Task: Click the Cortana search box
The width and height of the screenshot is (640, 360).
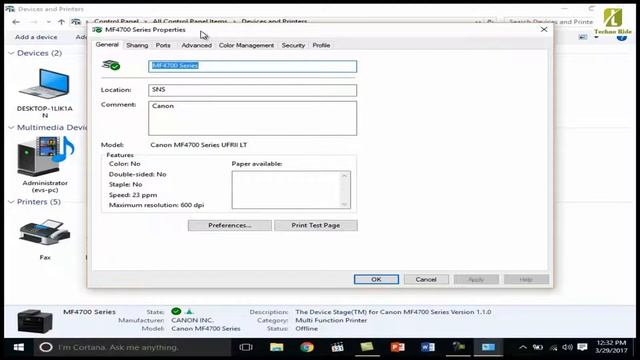Action: click(132, 347)
